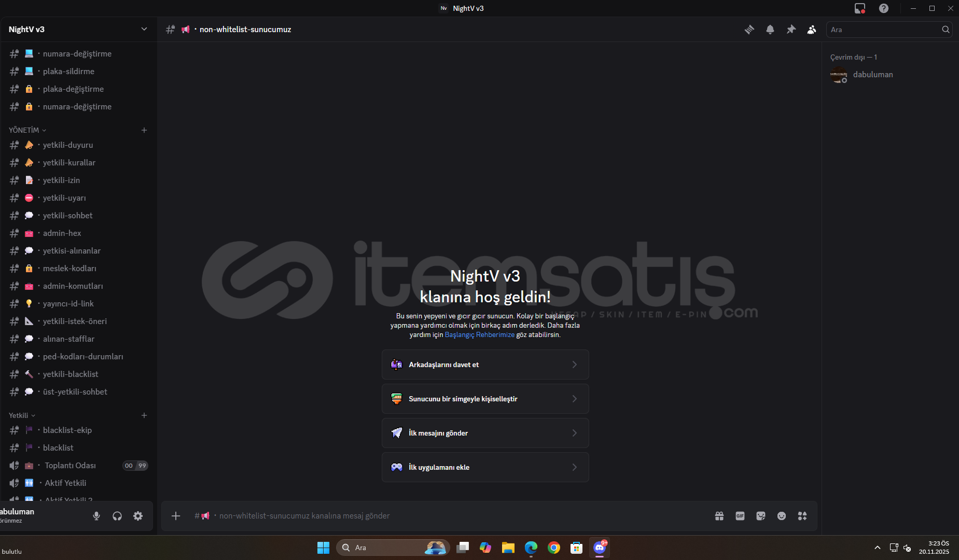Switch to the admin-komutları channel
The width and height of the screenshot is (959, 560).
point(73,286)
